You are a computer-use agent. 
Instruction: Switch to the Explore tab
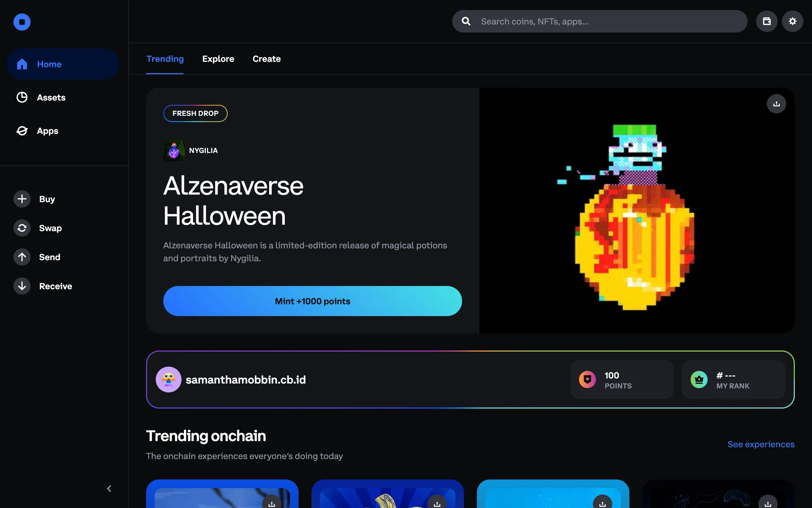pyautogui.click(x=218, y=59)
